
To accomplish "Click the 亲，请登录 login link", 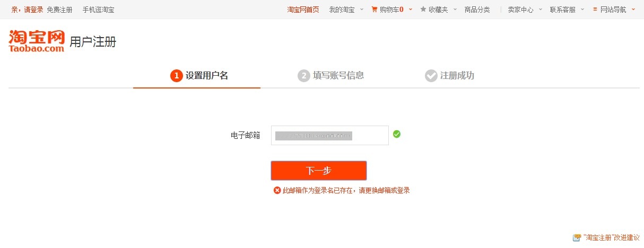I will [27, 10].
